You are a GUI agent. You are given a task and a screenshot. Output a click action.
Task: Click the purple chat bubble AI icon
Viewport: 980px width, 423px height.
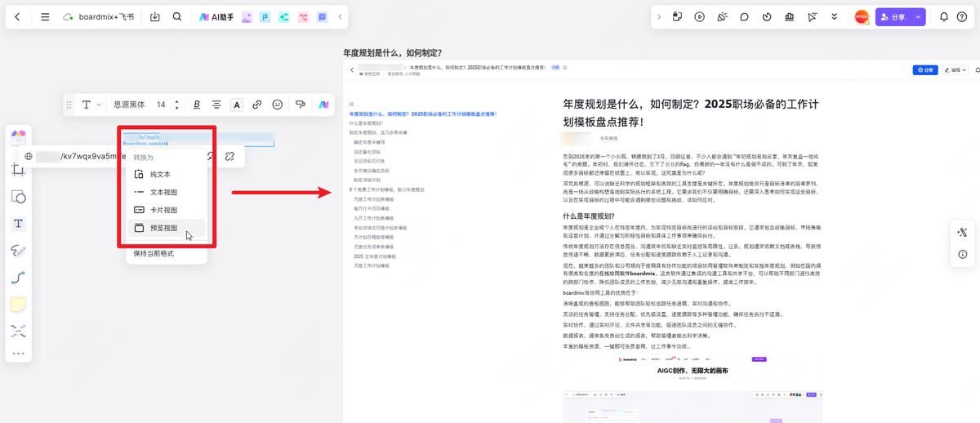pyautogui.click(x=322, y=16)
